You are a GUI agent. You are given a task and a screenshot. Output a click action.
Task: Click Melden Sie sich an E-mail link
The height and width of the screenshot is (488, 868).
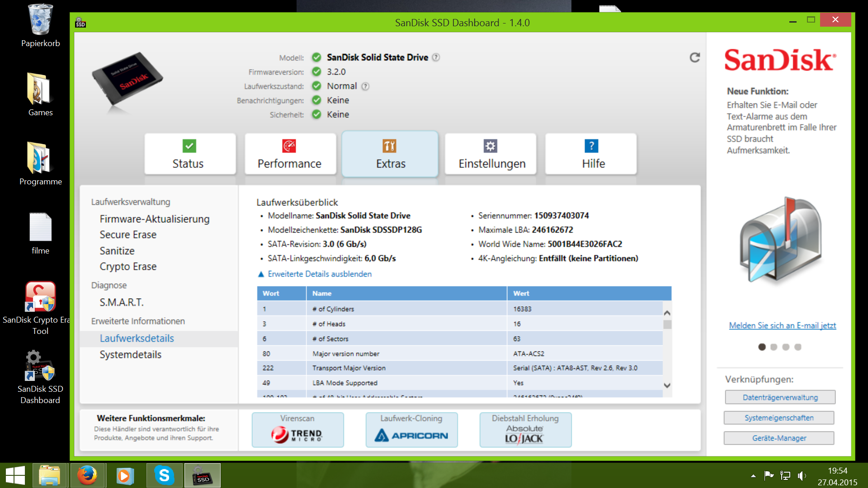pyautogui.click(x=782, y=325)
